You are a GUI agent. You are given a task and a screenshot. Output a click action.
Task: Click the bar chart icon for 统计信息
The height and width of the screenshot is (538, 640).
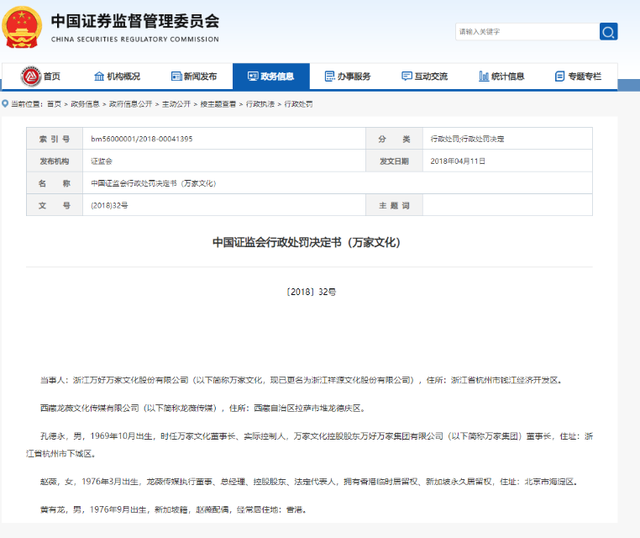point(484,76)
